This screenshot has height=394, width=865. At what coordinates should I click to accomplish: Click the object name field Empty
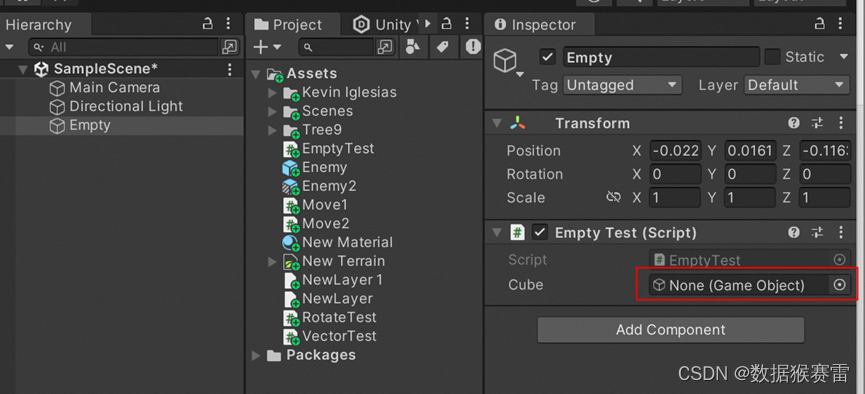click(x=661, y=57)
